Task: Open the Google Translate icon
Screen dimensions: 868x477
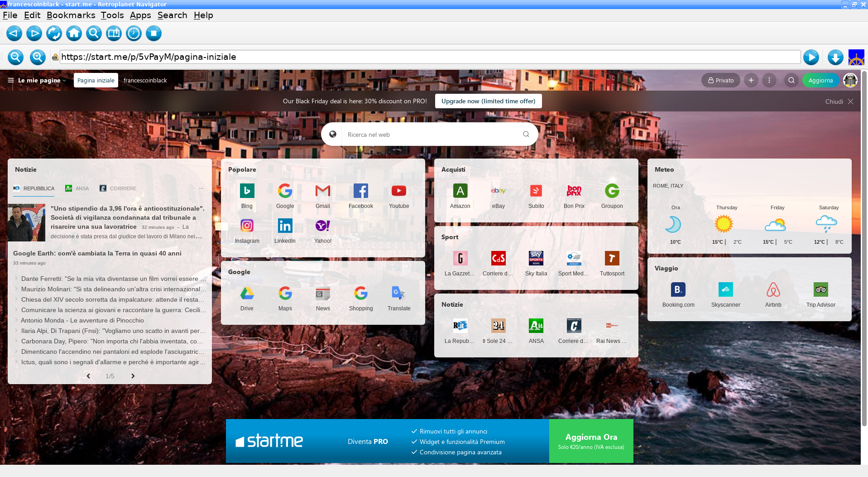Action: point(399,293)
